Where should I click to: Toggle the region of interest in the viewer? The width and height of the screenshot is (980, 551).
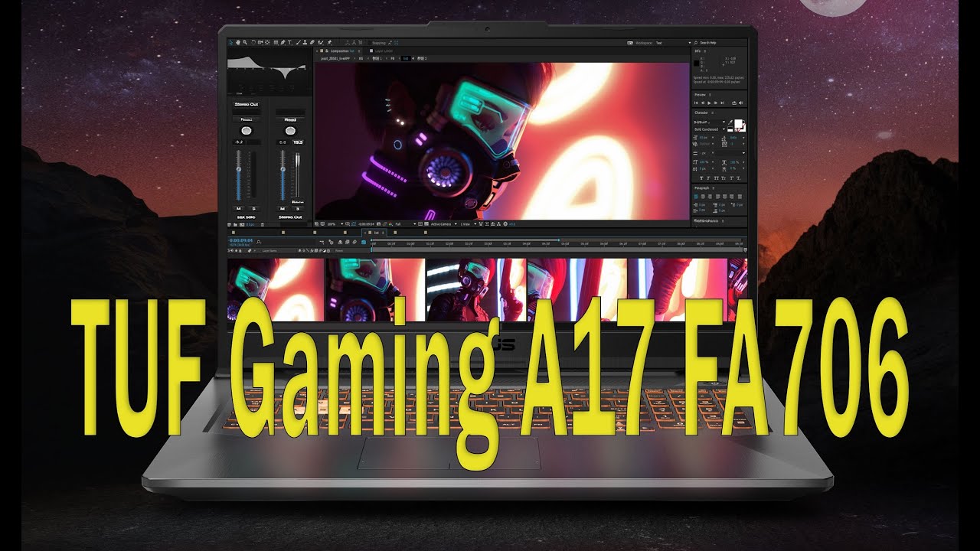click(420, 224)
